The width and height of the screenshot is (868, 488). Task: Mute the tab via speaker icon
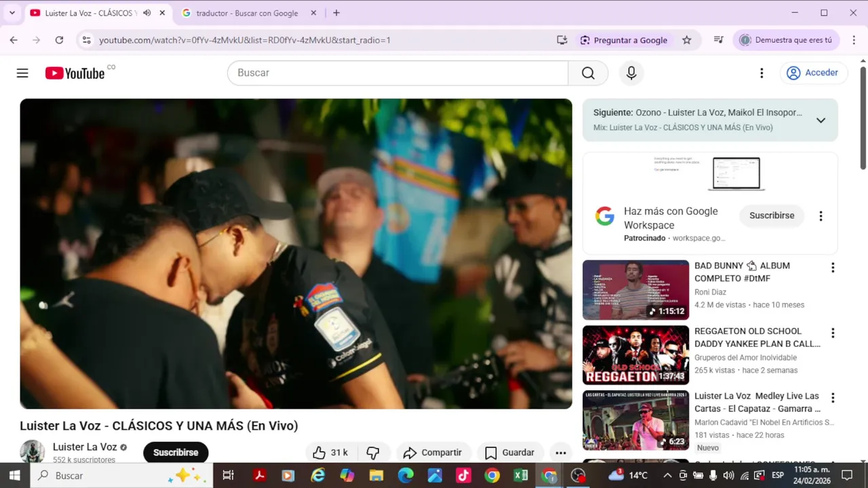coord(146,13)
